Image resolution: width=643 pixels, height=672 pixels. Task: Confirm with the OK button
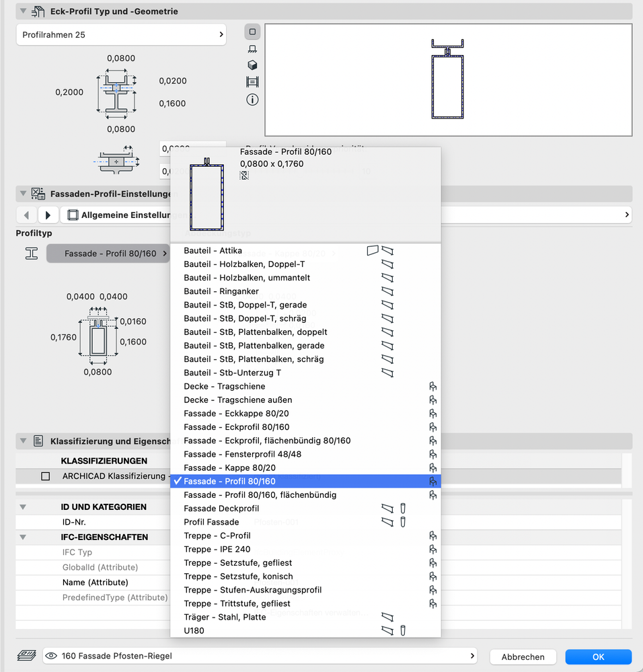tap(598, 657)
